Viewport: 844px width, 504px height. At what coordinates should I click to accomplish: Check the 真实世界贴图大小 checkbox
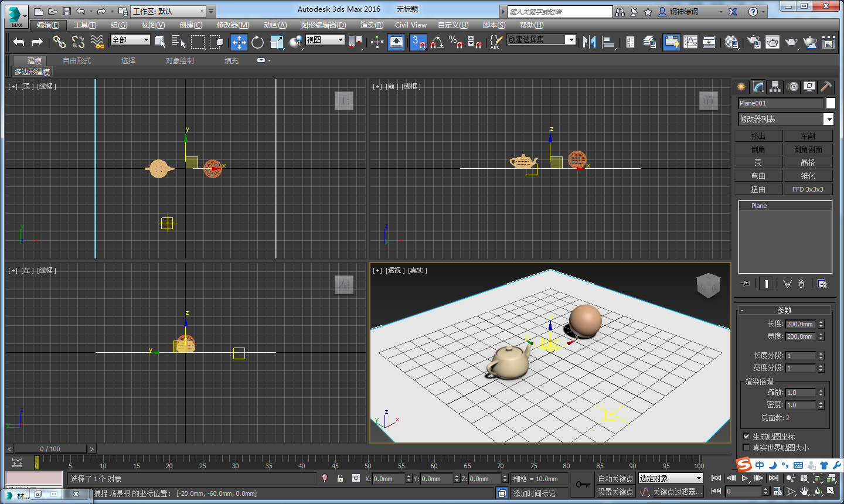coord(746,448)
